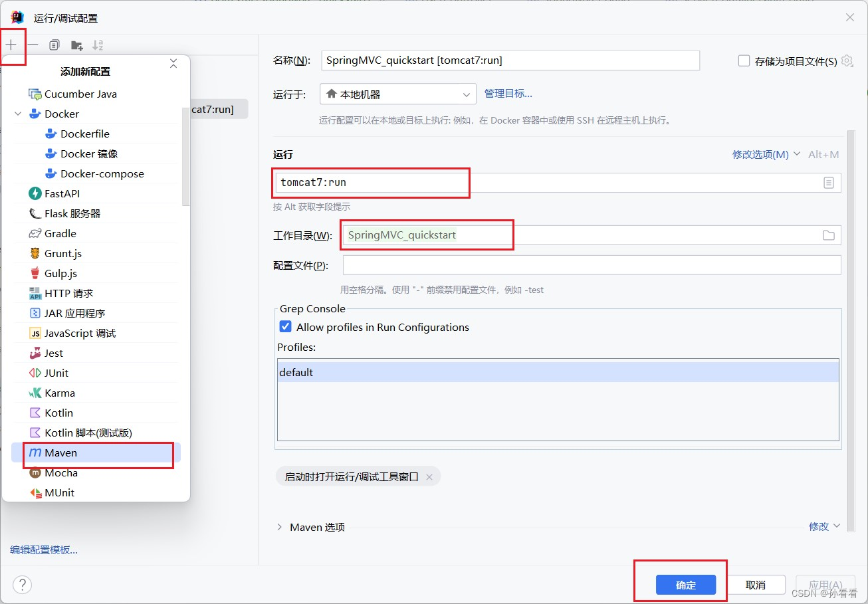Click the Flask 服务器 icon
Image resolution: width=868 pixels, height=604 pixels.
tap(35, 213)
